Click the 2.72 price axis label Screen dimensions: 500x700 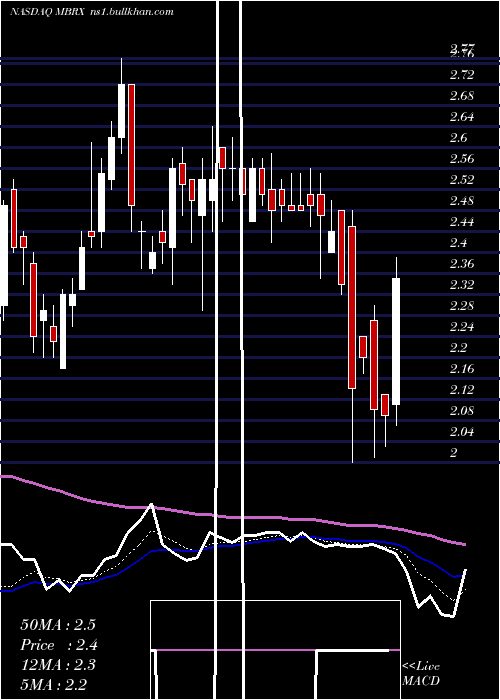(x=462, y=75)
